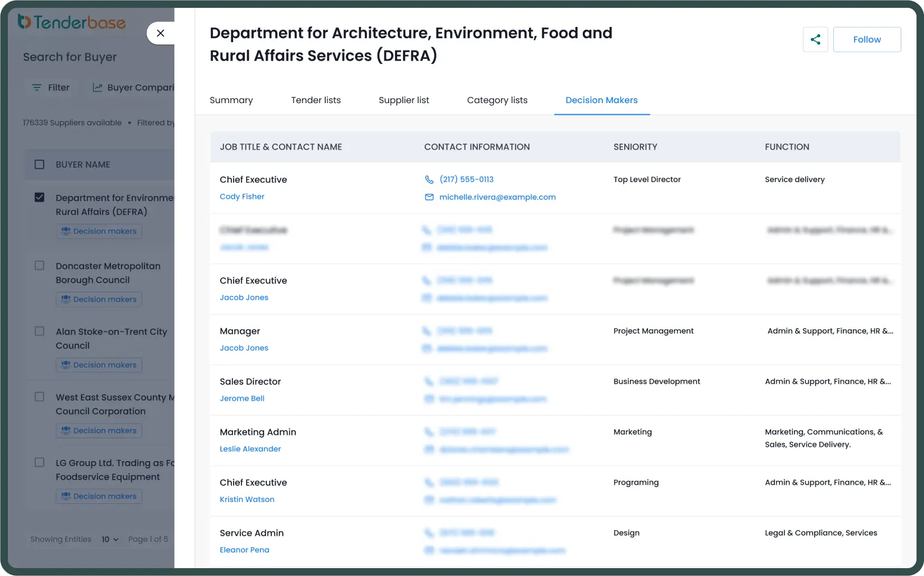Click Decision makers badge under Doncaster Council
The image size is (924, 576).
[x=99, y=299]
